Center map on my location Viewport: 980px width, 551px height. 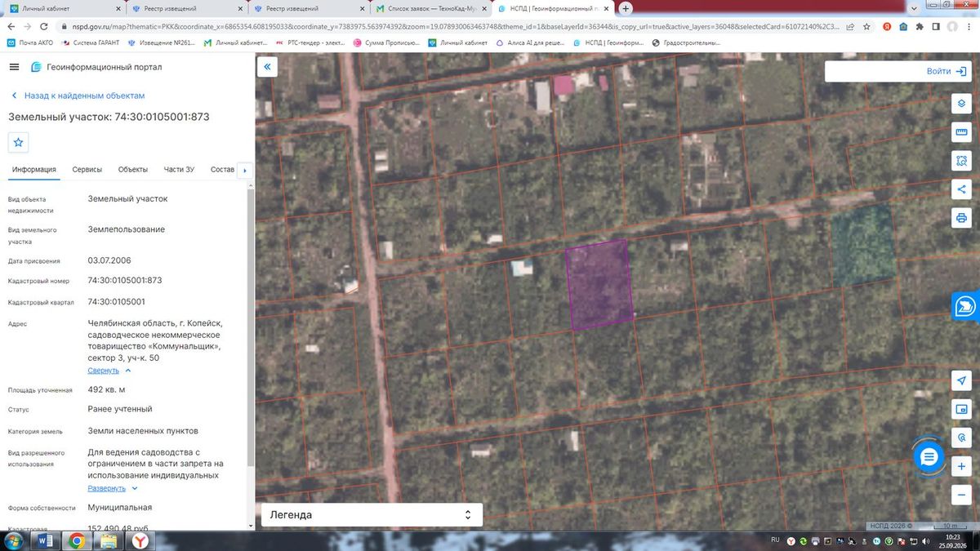coord(961,381)
